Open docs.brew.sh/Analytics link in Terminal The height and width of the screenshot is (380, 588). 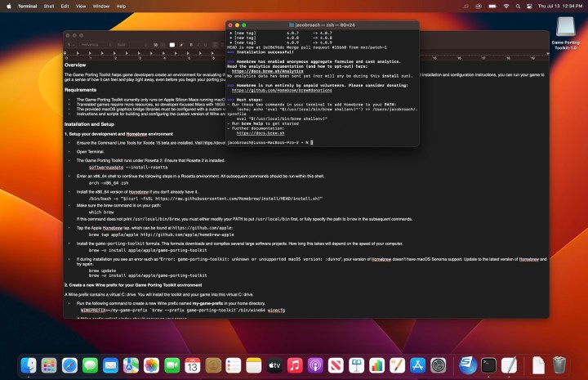(x=267, y=71)
